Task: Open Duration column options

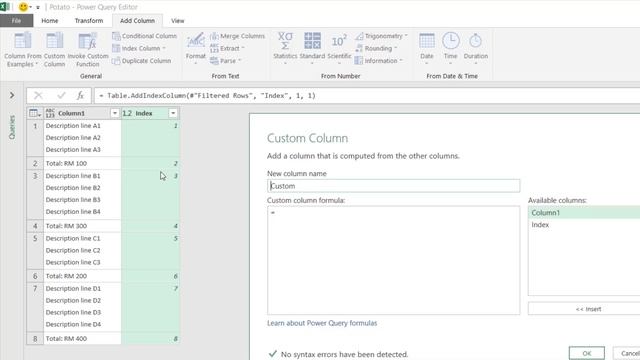Action: (x=476, y=49)
